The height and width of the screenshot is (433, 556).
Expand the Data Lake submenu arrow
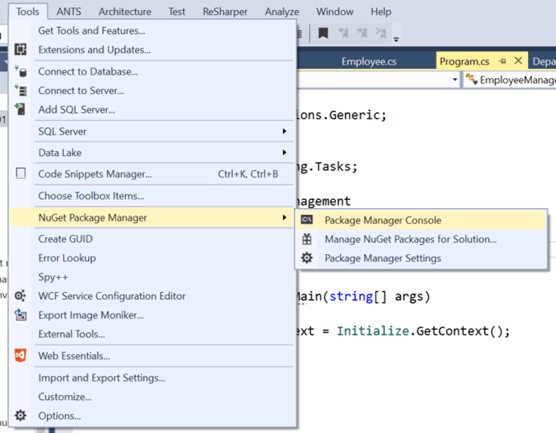tap(284, 152)
